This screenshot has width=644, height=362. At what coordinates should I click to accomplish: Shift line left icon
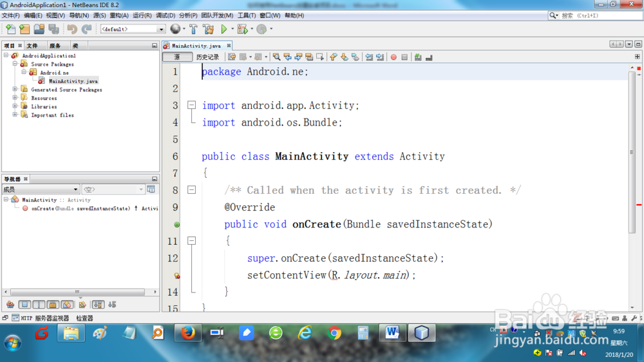click(369, 57)
